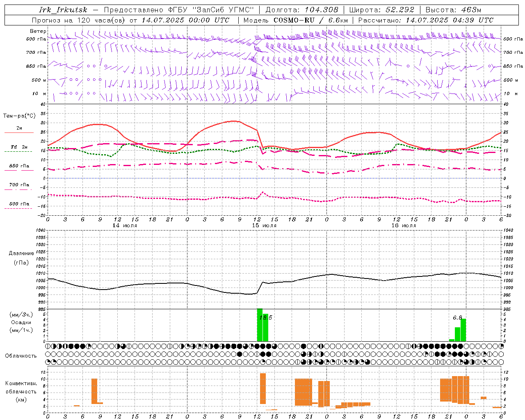525x420 pixels.
Task: Click the '850 гПа' temperature legend entry
Action: (x=19, y=166)
